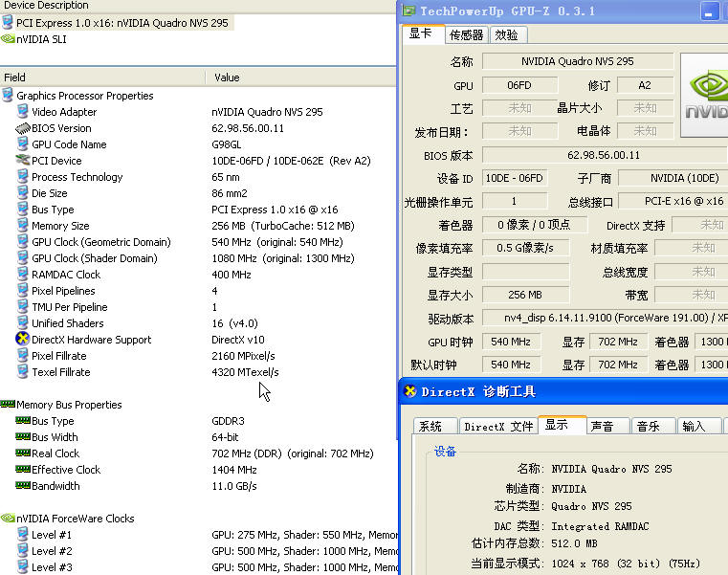728x575 pixels.
Task: Click the Integrated RAMDAC text in DirectX tool
Action: point(601,526)
